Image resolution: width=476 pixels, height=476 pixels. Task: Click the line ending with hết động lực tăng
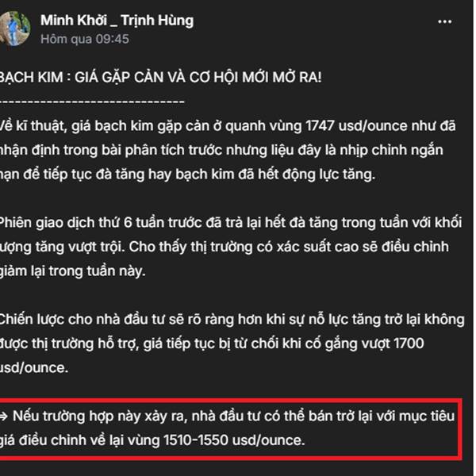pyautogui.click(x=187, y=175)
